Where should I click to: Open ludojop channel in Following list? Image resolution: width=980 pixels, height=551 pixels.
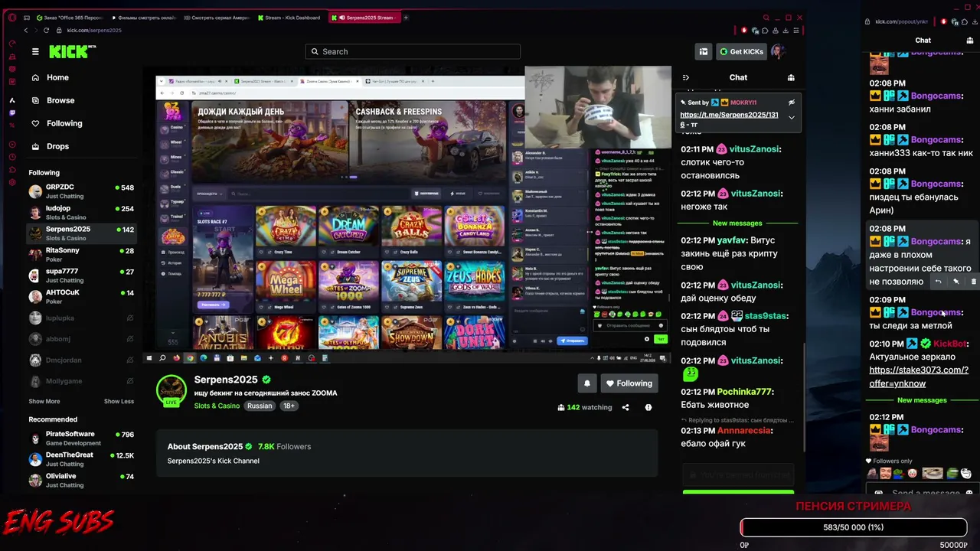81,212
